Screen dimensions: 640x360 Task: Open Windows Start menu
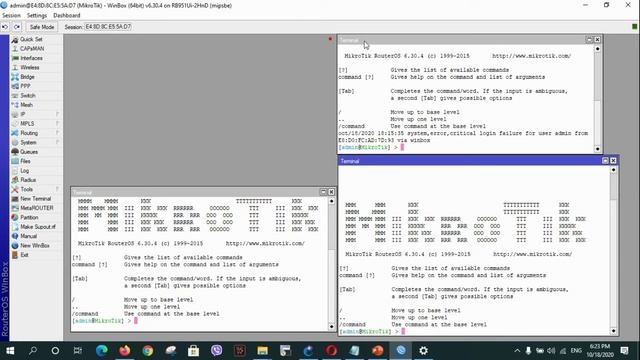(10, 351)
